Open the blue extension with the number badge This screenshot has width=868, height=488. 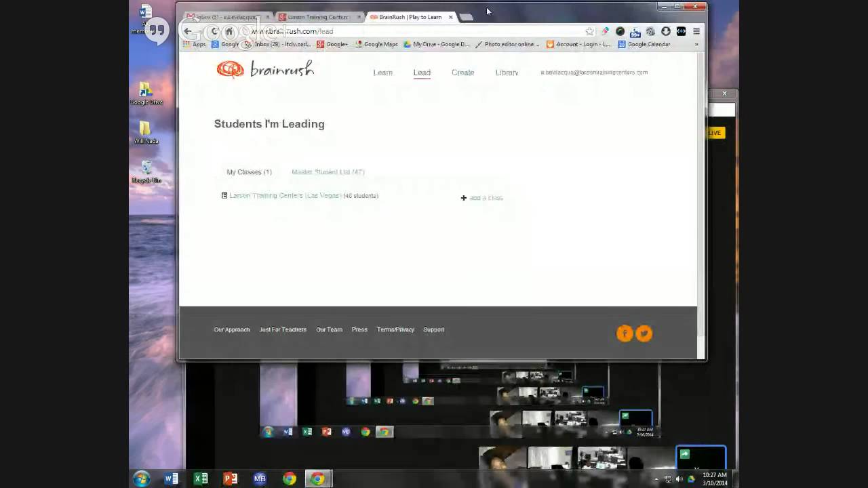(x=635, y=31)
